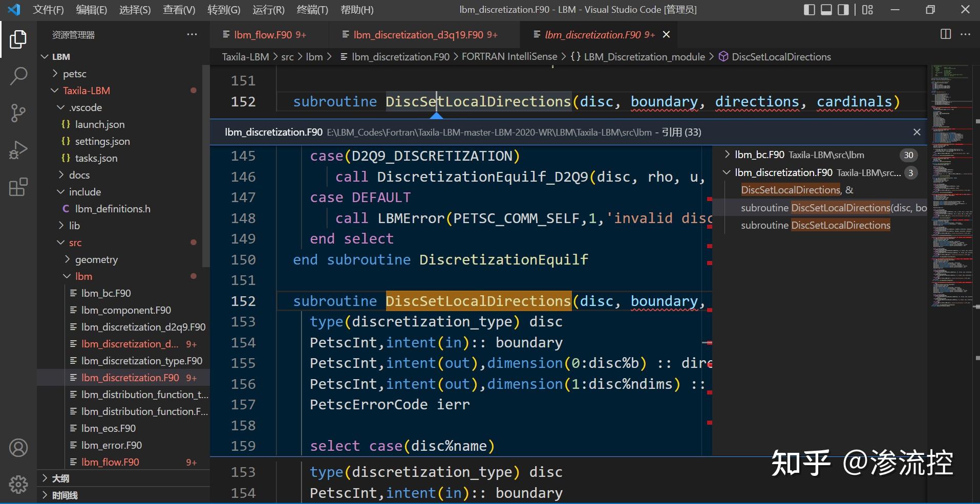Select 'DiscSetLocalDirections, &' reference result
This screenshot has width=980, height=504.
[x=797, y=190]
